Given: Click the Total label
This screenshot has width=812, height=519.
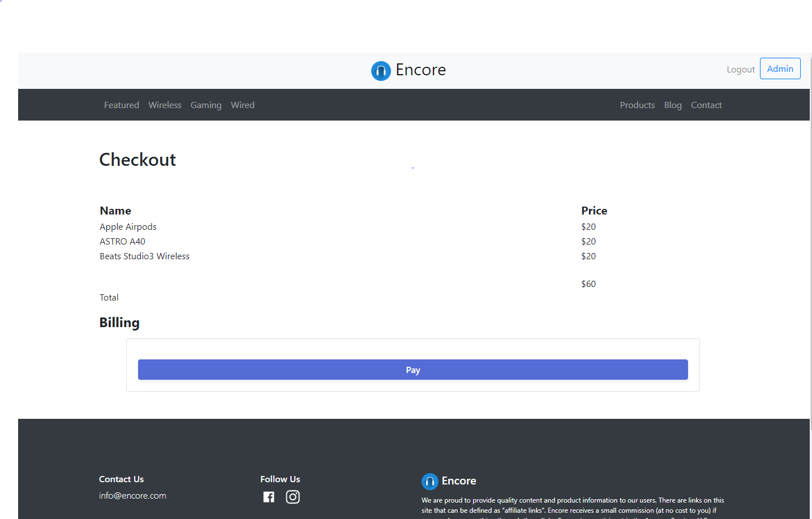Looking at the screenshot, I should pos(109,297).
